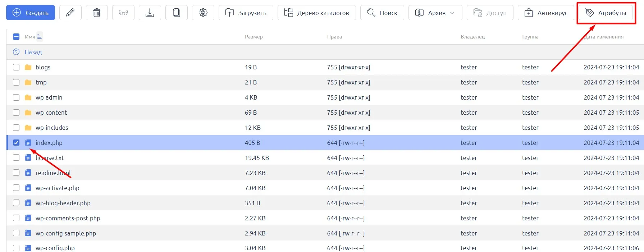Check the wp-activate.php checkbox

(x=16, y=188)
